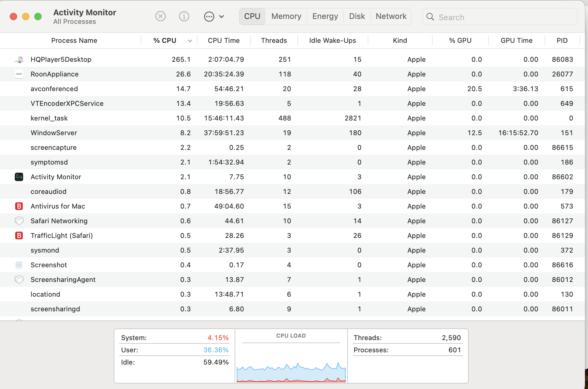Switch to the CPU tab
588x389 pixels.
point(252,16)
